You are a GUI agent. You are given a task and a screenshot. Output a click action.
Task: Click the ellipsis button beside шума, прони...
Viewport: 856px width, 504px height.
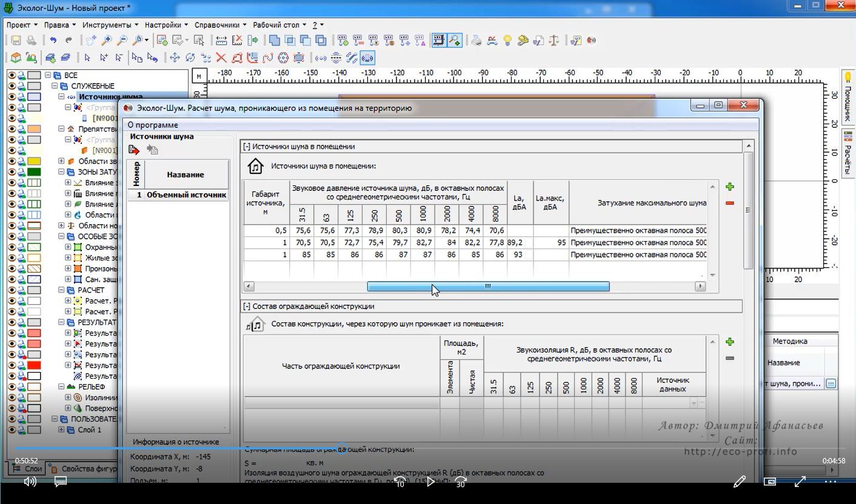831,383
